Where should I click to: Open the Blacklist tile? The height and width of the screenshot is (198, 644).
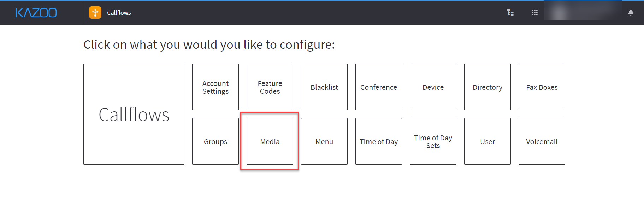(324, 87)
